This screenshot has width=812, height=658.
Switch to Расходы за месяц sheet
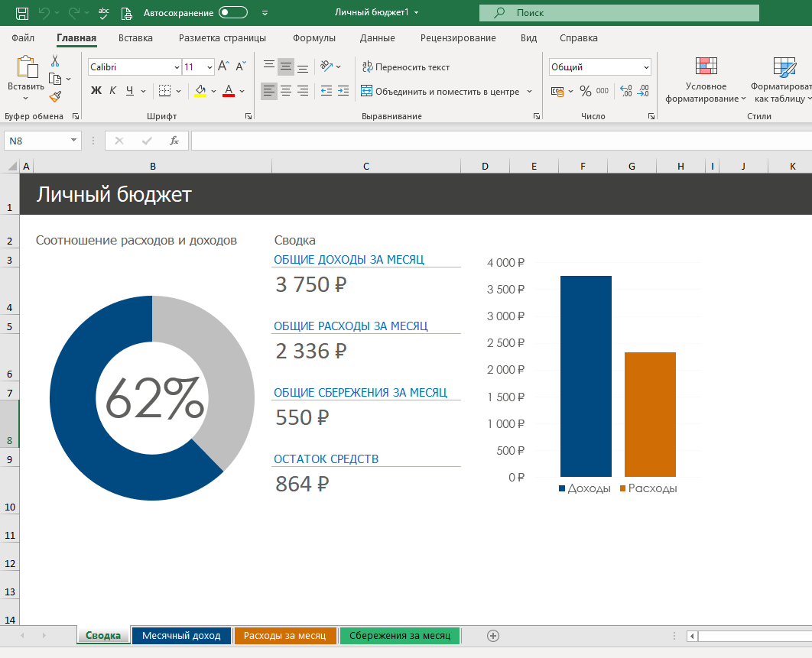[285, 635]
